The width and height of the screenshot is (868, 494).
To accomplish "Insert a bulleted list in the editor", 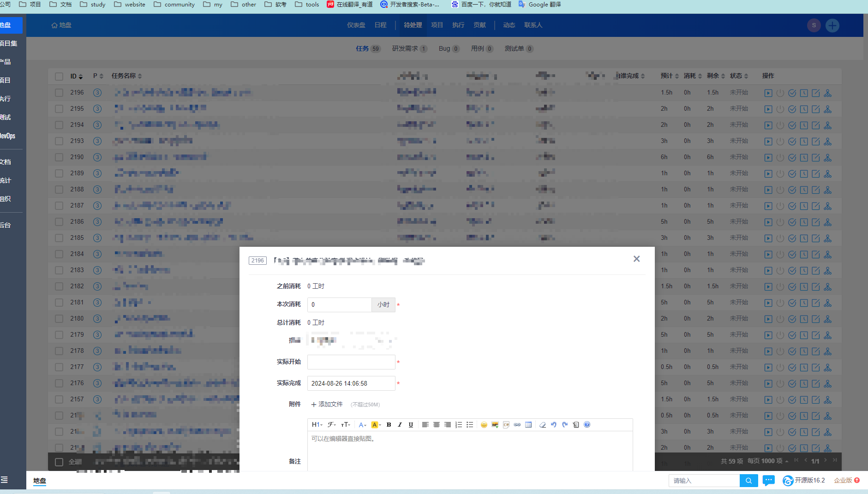I will pyautogui.click(x=469, y=425).
